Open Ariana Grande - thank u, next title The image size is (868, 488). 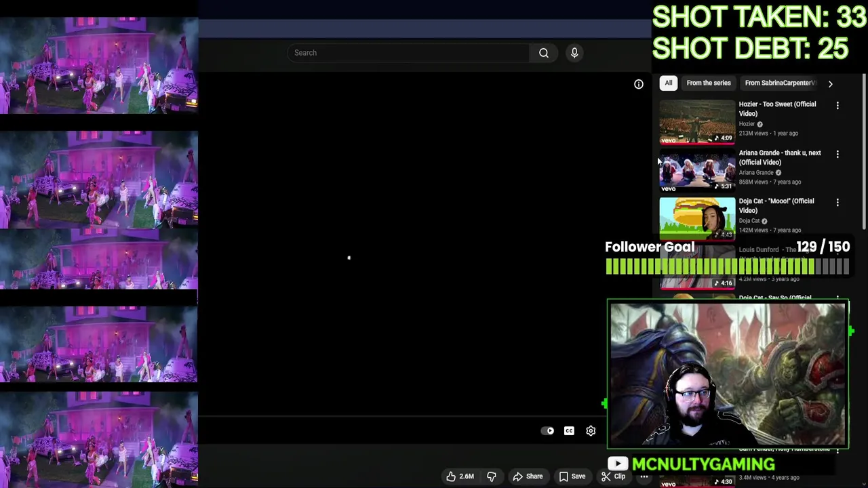(x=780, y=157)
